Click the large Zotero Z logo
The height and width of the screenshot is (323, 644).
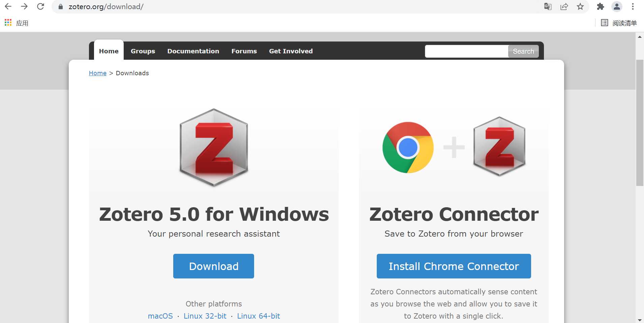214,147
